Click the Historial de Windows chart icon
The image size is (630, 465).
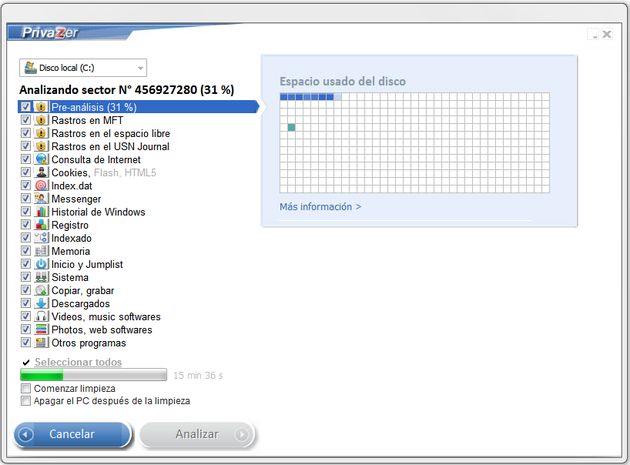tap(41, 212)
